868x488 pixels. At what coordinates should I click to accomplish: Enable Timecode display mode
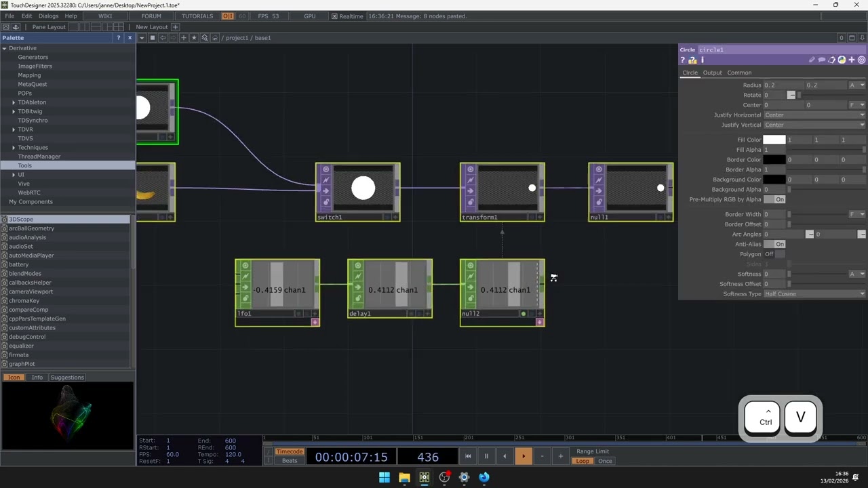[290, 451]
